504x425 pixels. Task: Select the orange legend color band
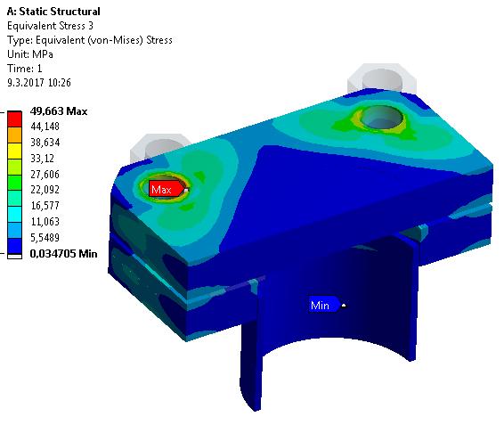click(15, 135)
